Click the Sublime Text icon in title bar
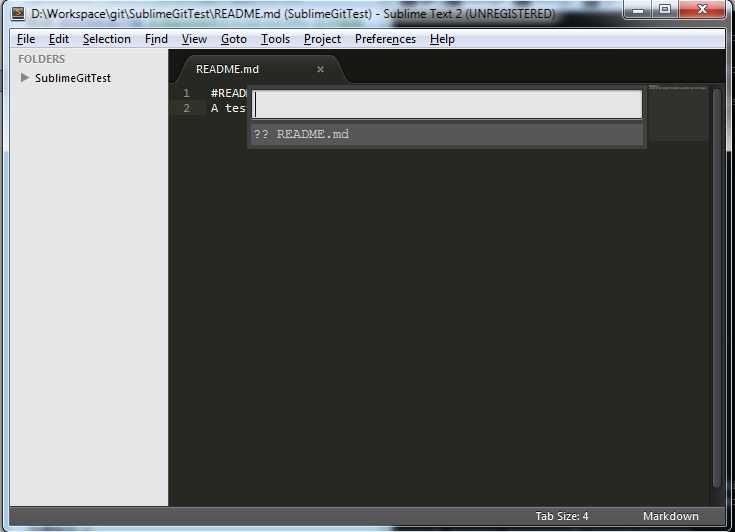The width and height of the screenshot is (735, 532). pyautogui.click(x=18, y=13)
